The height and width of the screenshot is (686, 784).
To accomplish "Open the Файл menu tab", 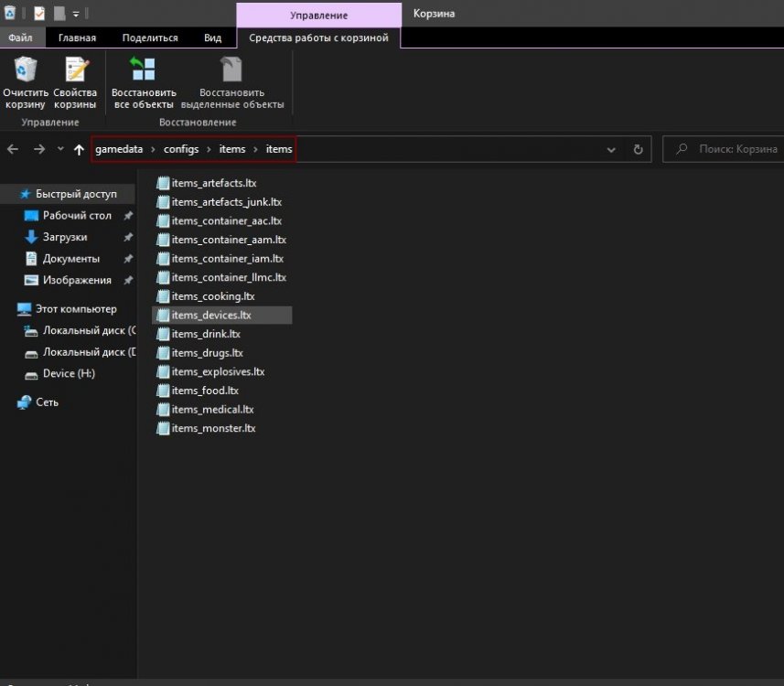I will click(x=21, y=38).
